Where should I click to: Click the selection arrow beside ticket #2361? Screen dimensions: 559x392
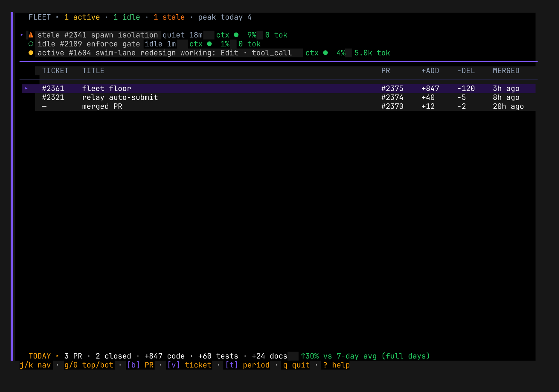pyautogui.click(x=26, y=89)
